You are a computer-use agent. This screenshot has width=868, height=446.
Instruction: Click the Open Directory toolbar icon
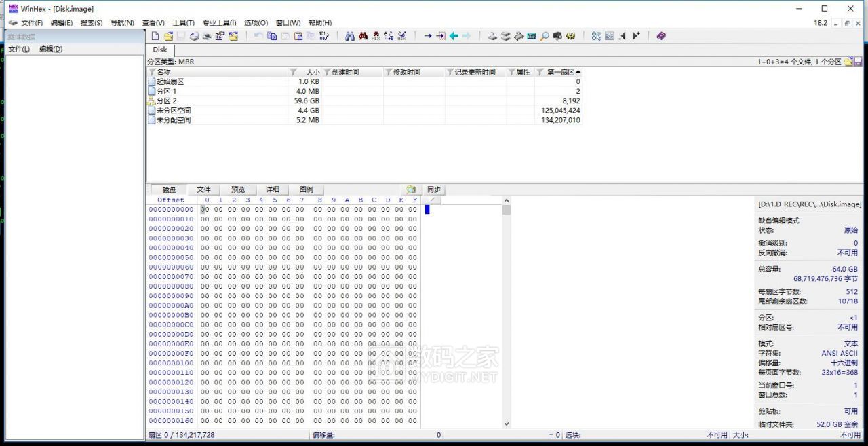[233, 36]
